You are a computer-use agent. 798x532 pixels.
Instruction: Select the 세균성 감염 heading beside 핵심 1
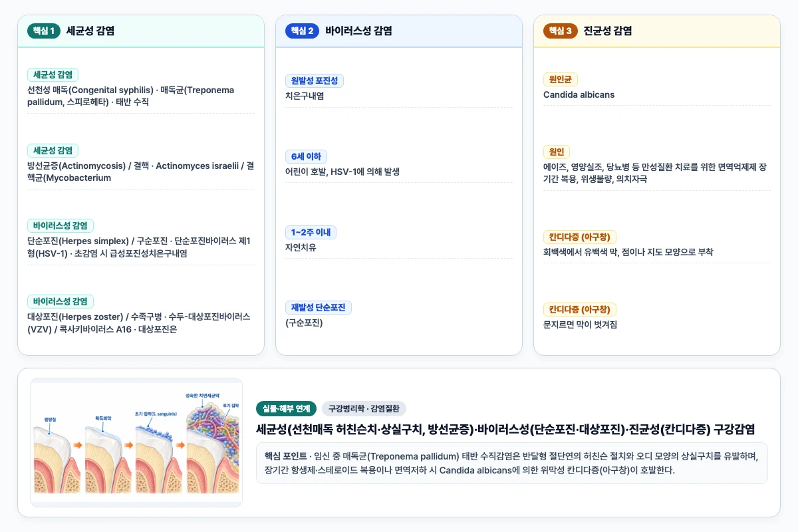[90, 31]
